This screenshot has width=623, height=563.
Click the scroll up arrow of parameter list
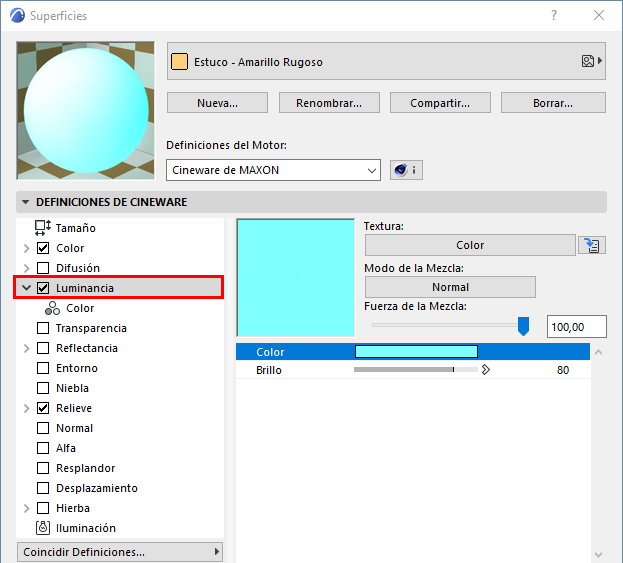tap(598, 352)
